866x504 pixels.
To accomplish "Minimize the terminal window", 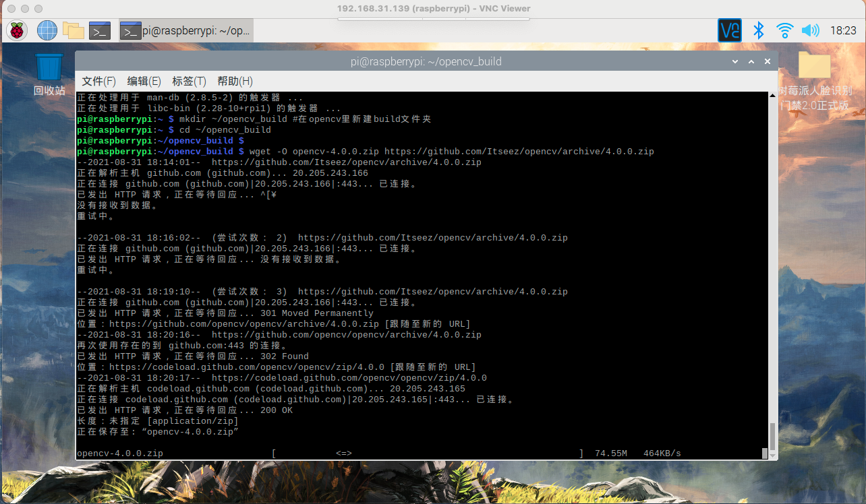I will click(735, 62).
